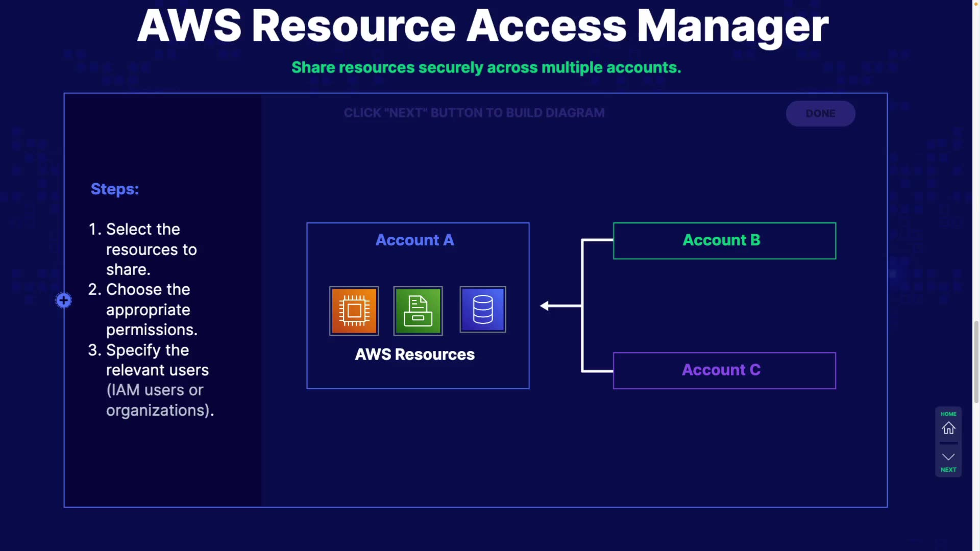Image resolution: width=980 pixels, height=551 pixels.
Task: Click the NEXT label in navigation
Action: pos(948,470)
